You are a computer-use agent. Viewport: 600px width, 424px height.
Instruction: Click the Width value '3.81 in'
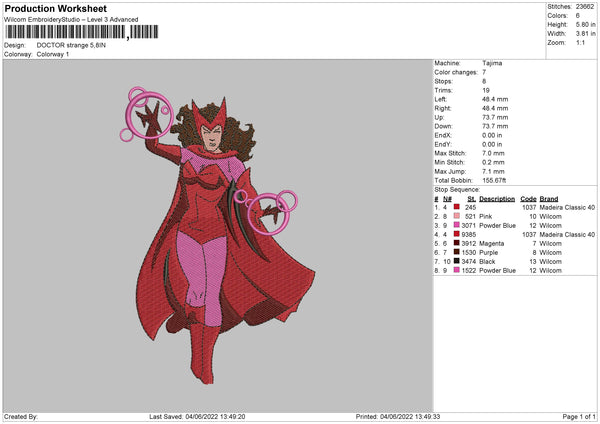click(586, 34)
